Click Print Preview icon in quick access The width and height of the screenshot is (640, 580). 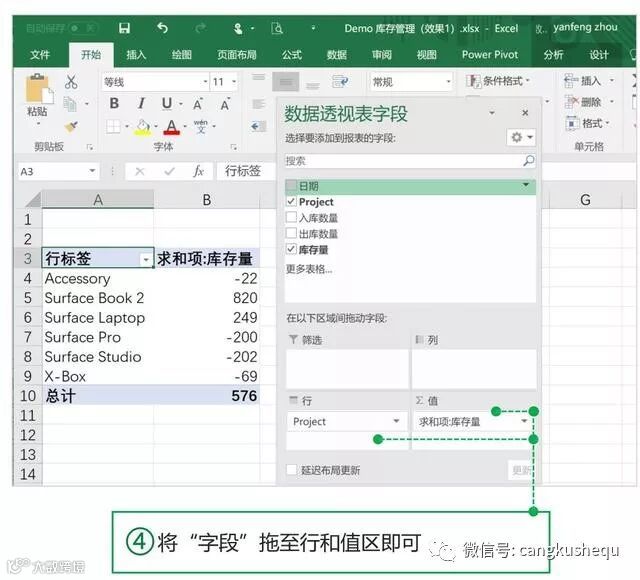(277, 28)
